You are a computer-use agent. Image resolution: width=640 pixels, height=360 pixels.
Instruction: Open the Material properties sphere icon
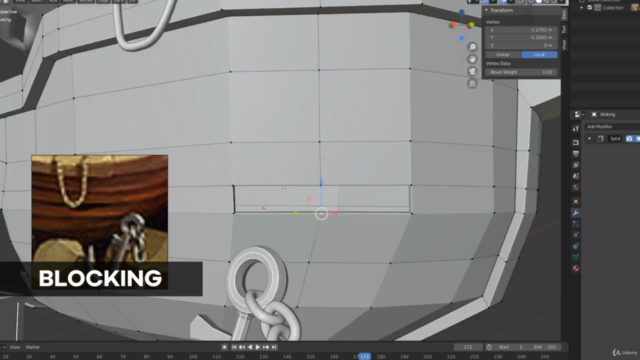tap(576, 269)
